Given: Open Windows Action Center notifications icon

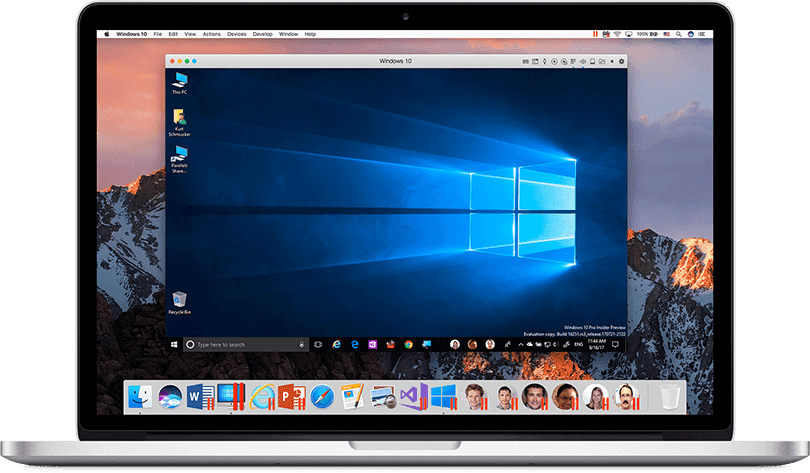Looking at the screenshot, I should pos(615,344).
